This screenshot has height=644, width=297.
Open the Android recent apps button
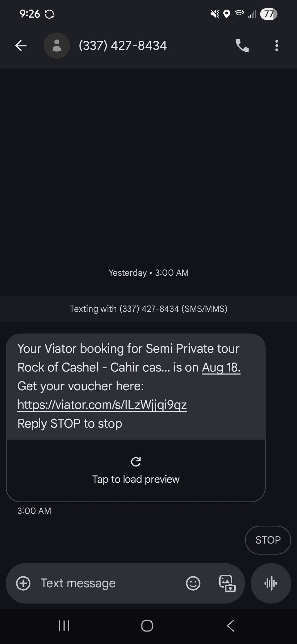64,626
